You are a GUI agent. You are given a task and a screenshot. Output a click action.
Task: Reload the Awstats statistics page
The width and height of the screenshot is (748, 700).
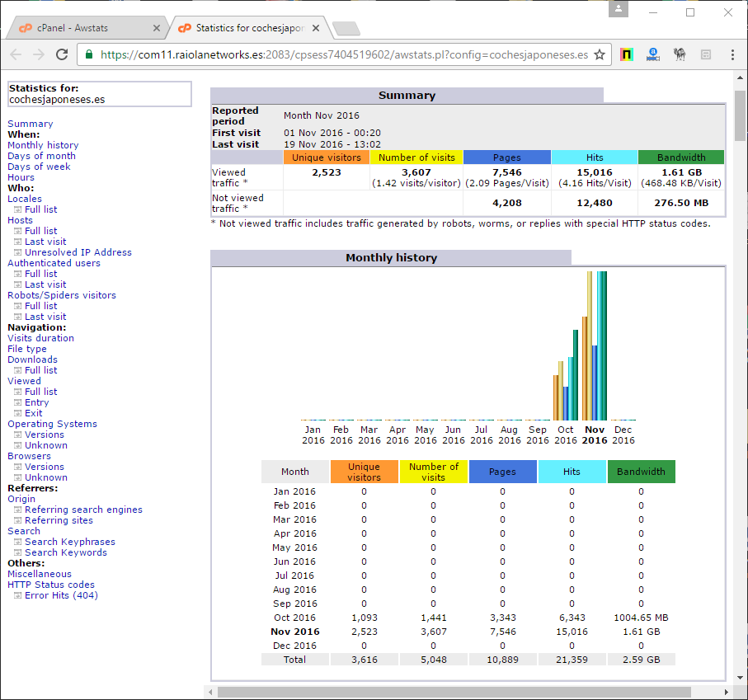tap(62, 54)
